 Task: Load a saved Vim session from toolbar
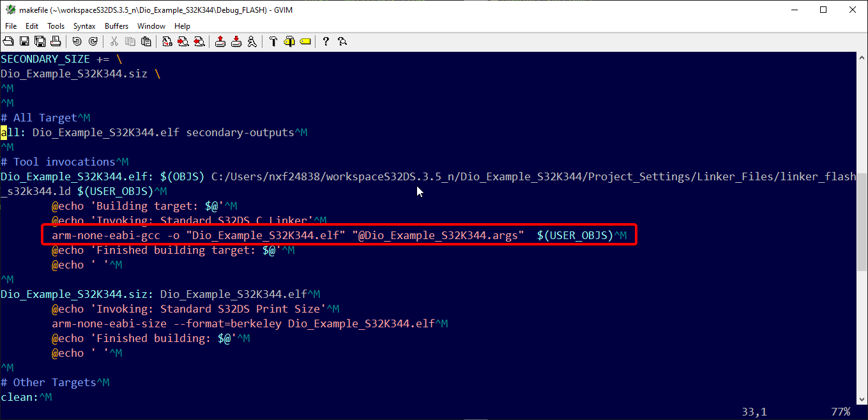pos(220,41)
